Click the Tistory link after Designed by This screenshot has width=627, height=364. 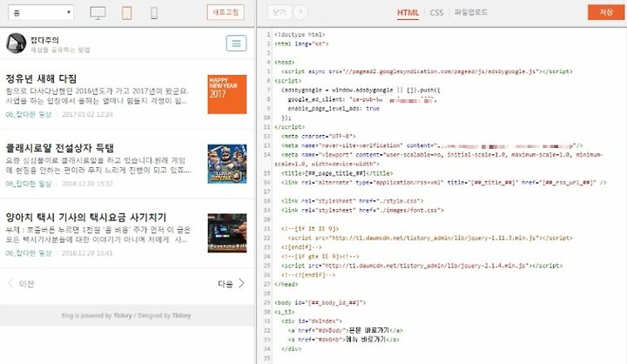(181, 315)
